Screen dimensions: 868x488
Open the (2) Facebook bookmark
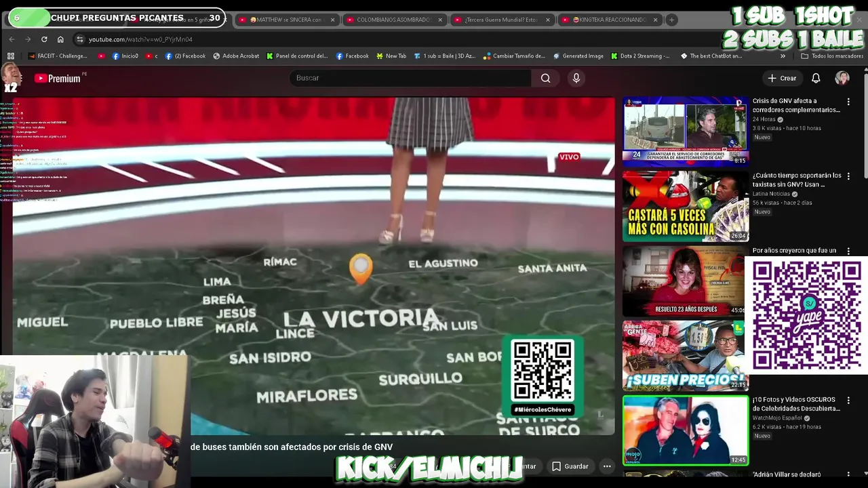[x=185, y=56]
